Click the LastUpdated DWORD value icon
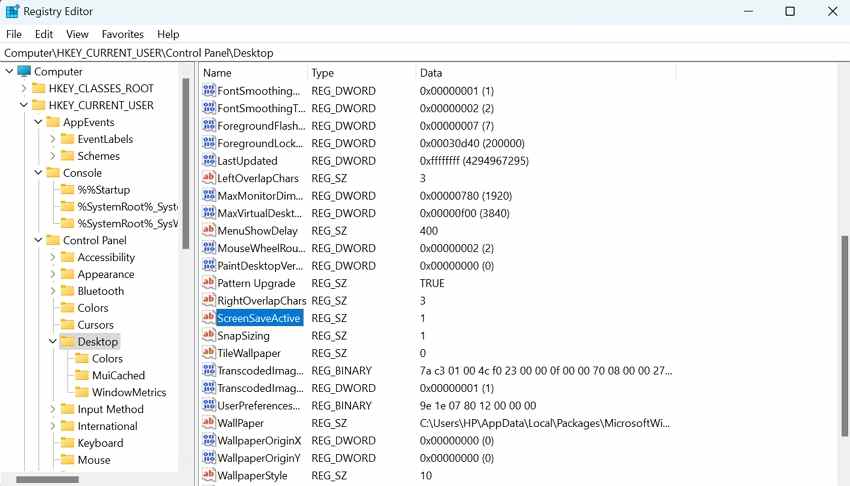Viewport: 850px width, 486px height. (x=209, y=160)
